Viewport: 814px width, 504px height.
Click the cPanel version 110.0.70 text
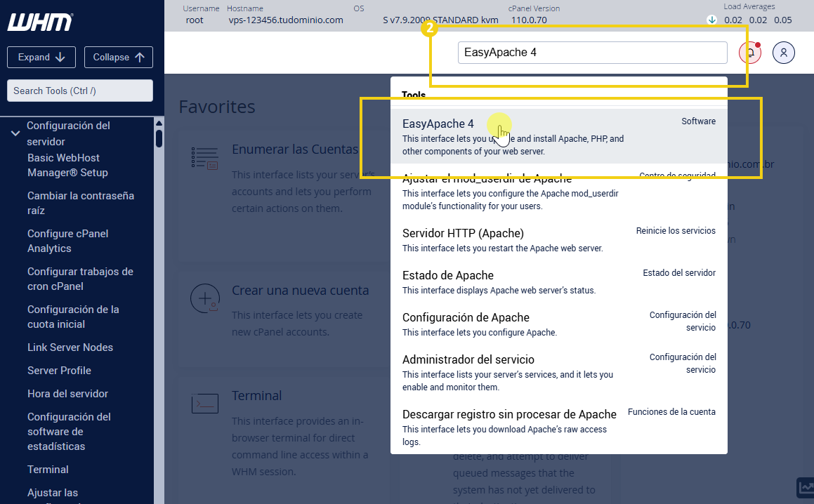529,20
